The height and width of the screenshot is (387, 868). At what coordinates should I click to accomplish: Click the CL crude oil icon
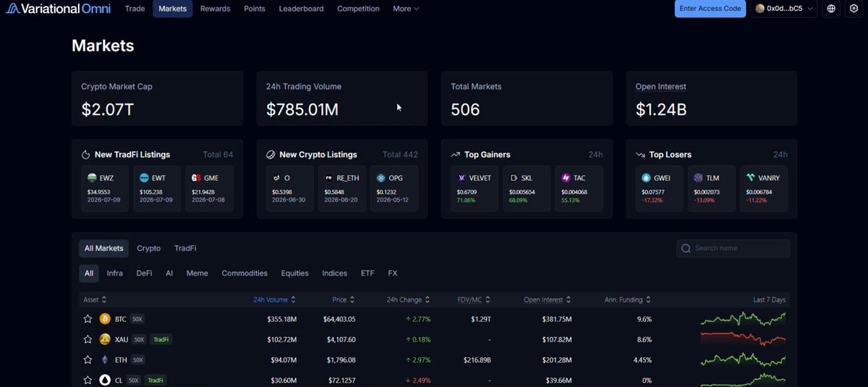click(x=105, y=380)
